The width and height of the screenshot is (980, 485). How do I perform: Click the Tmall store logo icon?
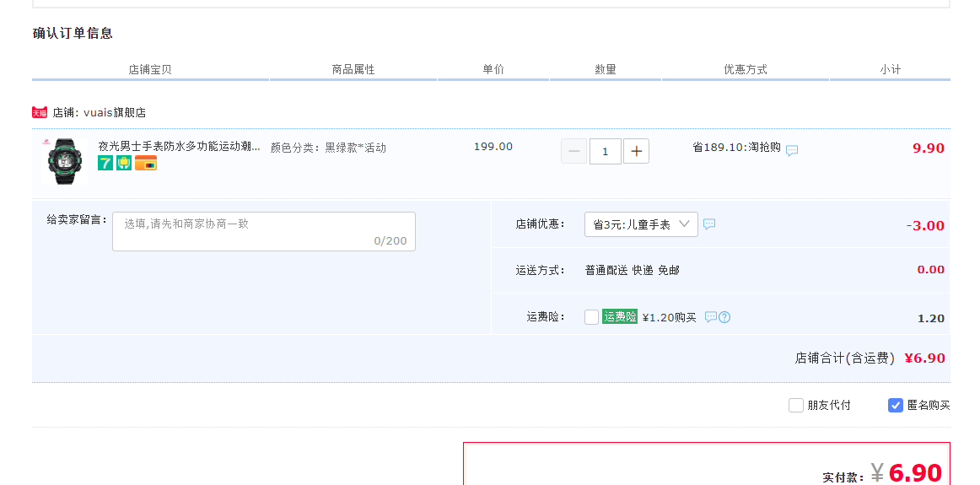pyautogui.click(x=40, y=112)
